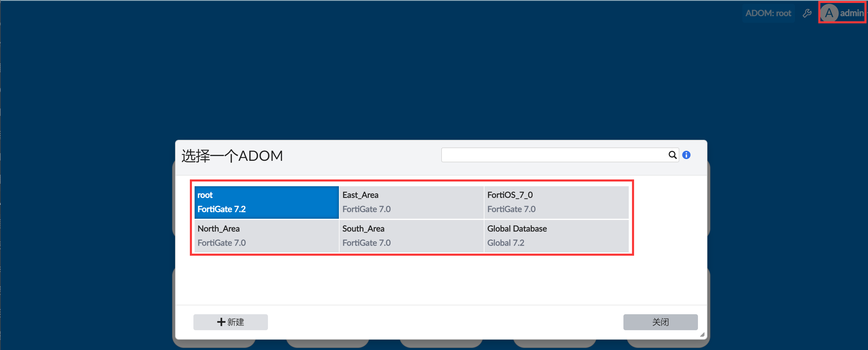The image size is (868, 350).
Task: Switch to the FortiOS_7_0 ADOM
Action: pos(556,202)
